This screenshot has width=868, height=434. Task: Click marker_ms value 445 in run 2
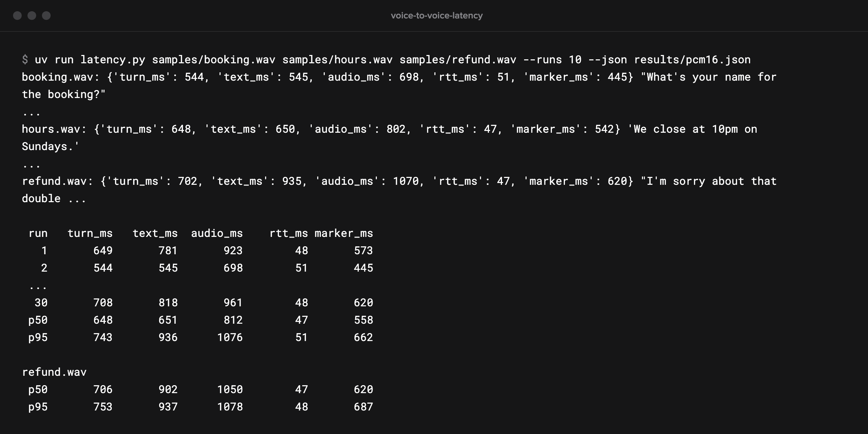click(x=363, y=268)
